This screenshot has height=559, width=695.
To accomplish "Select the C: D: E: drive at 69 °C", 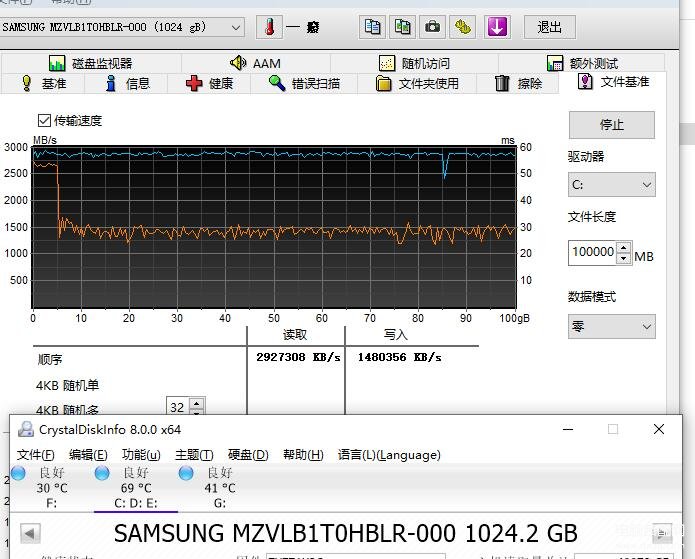I will [136, 488].
